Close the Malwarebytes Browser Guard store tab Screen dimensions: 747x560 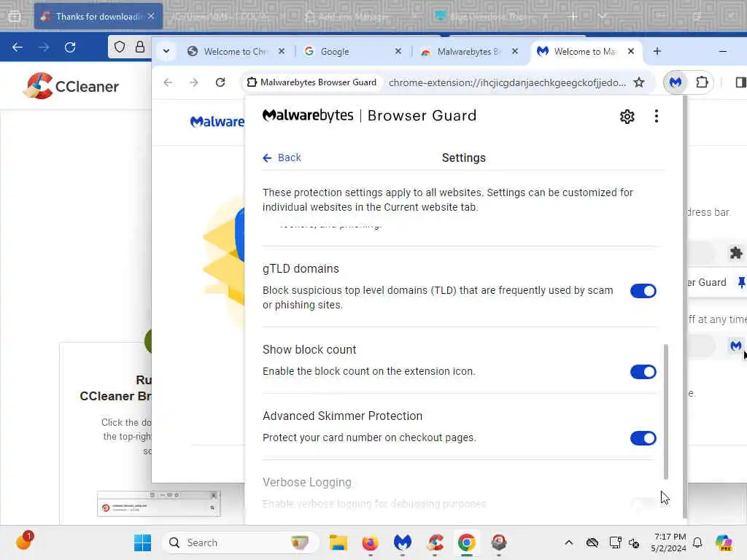click(514, 51)
